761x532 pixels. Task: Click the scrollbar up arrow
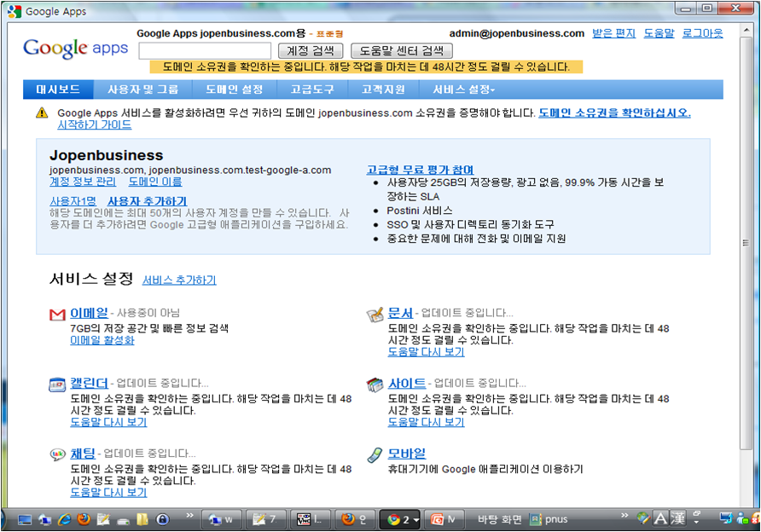click(x=746, y=30)
